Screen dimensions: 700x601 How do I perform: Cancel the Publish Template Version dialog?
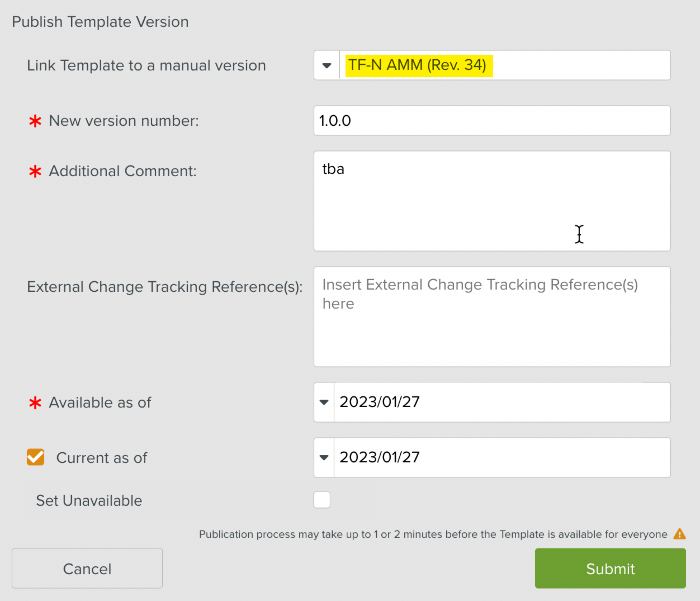pyautogui.click(x=87, y=569)
